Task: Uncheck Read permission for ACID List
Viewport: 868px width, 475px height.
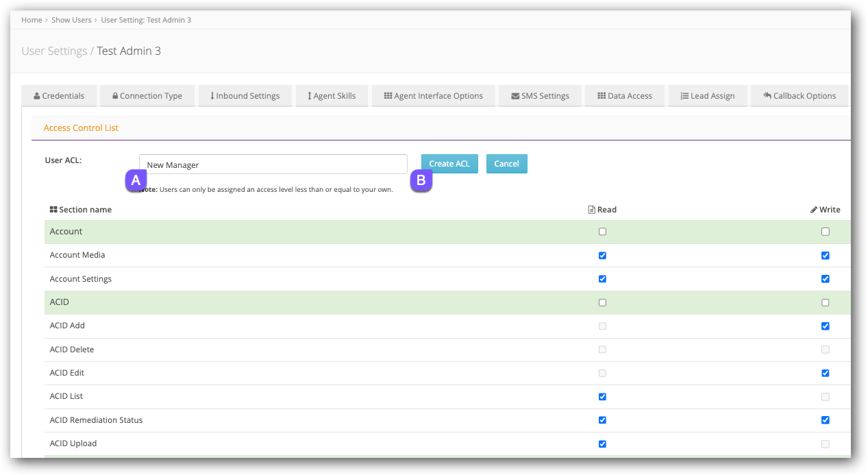Action: [x=602, y=396]
